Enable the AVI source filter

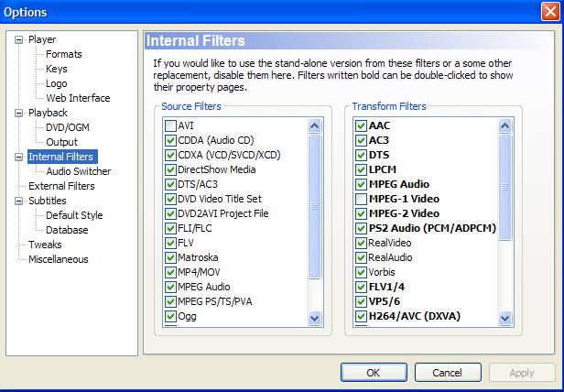[170, 126]
